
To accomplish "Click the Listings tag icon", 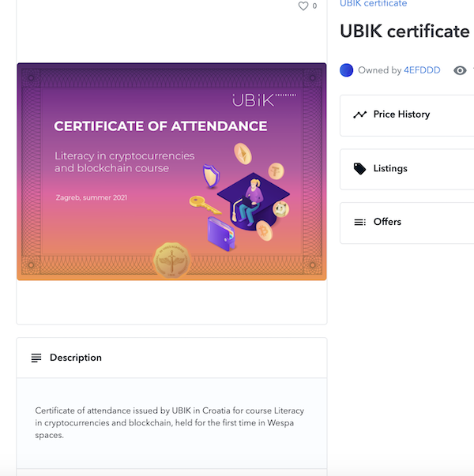I will click(359, 169).
